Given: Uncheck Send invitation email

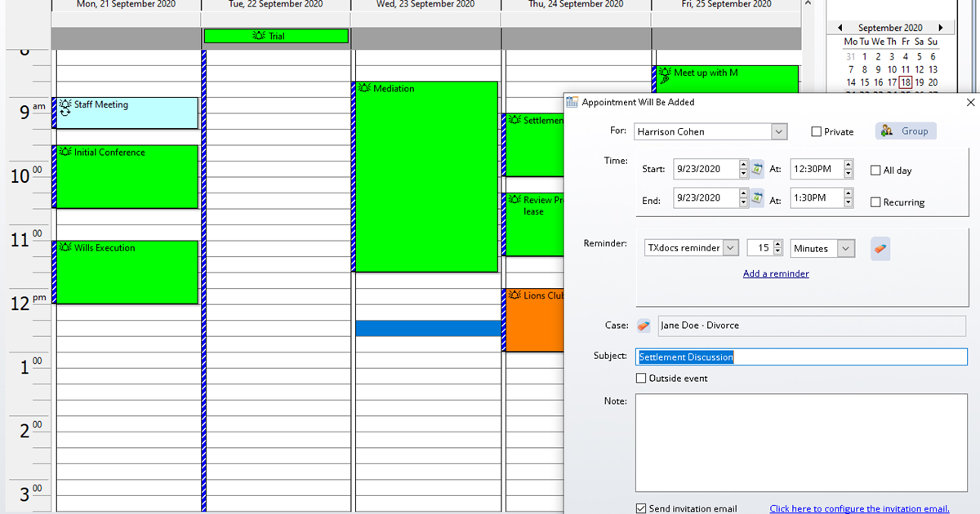Looking at the screenshot, I should pos(641,508).
